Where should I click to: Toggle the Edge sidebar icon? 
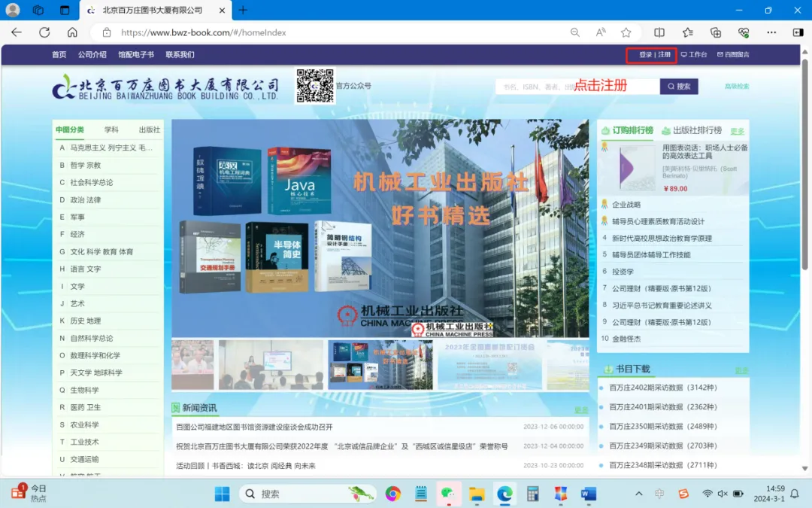798,32
